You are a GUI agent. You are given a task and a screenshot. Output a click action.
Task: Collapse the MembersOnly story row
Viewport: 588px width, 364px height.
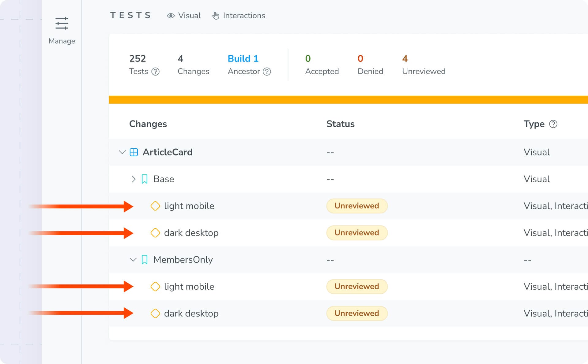[133, 260]
